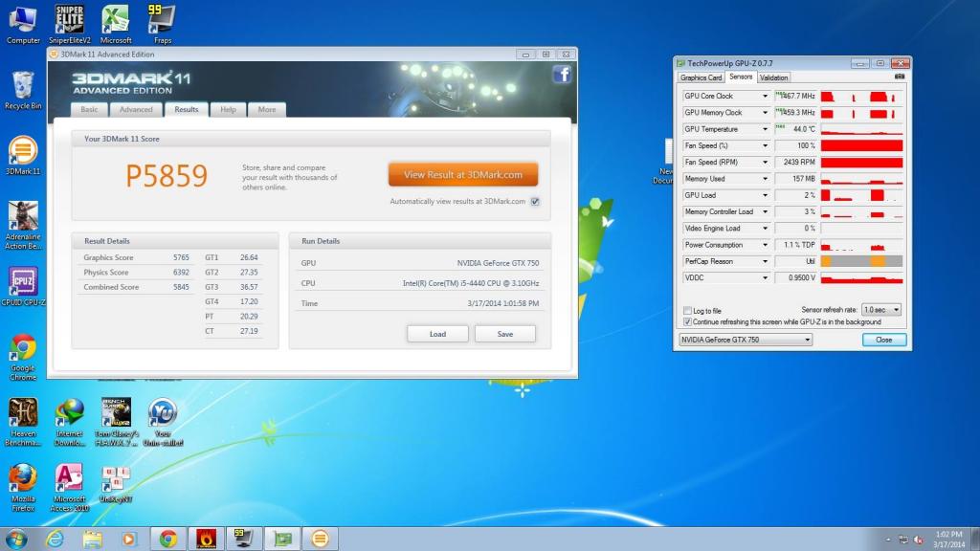The height and width of the screenshot is (551, 980).
Task: Launch SniperEliteV2 desktop shortcut
Action: pos(69,25)
